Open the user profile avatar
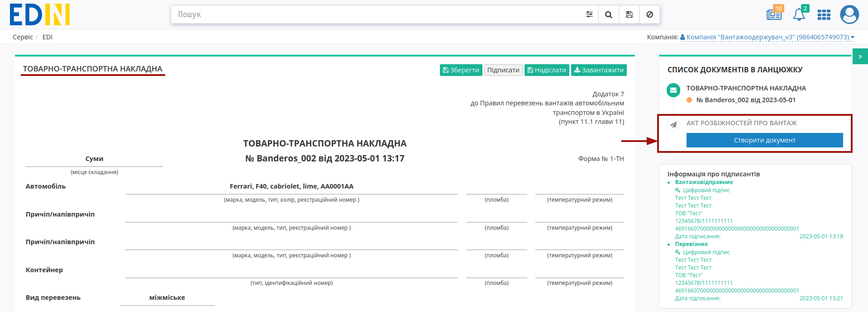 pos(849,14)
